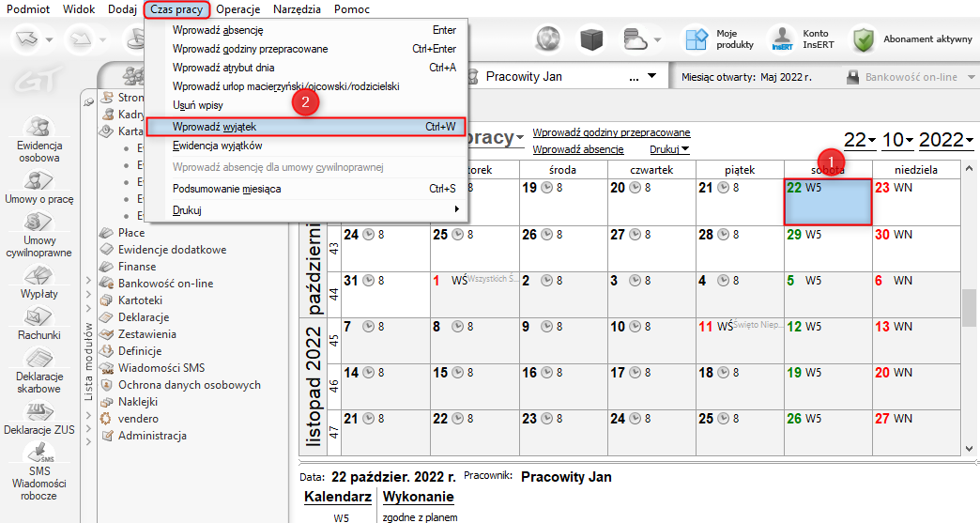Click the pin icon of Lista modułów
This screenshot has width=980, height=523.
[89, 101]
